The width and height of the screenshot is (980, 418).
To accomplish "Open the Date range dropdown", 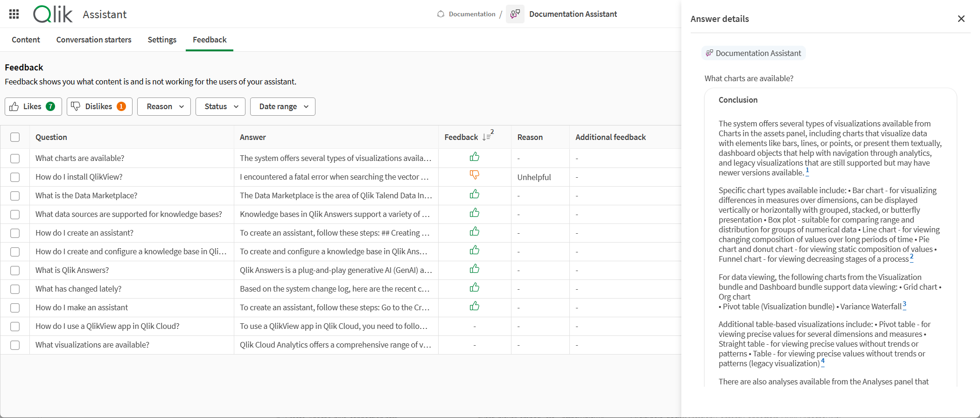I will pyautogui.click(x=282, y=106).
